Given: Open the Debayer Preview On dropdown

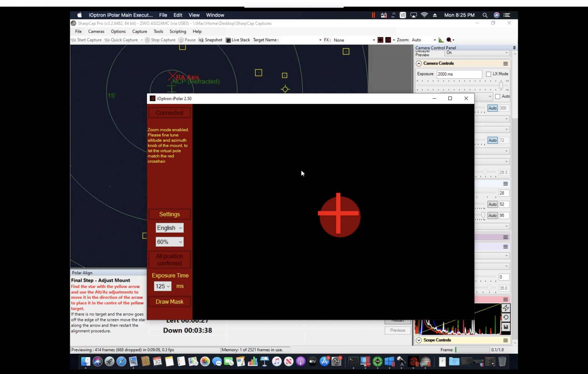Looking at the screenshot, I should coord(477,53).
